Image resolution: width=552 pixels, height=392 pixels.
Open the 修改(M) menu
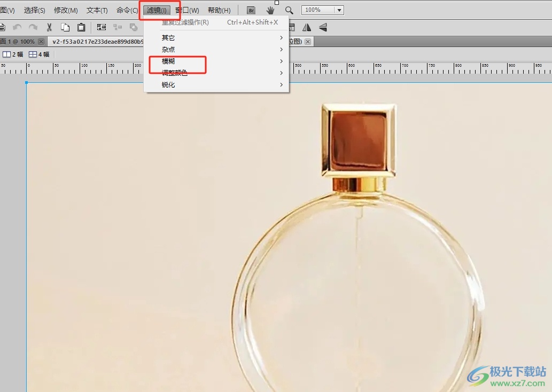point(66,10)
